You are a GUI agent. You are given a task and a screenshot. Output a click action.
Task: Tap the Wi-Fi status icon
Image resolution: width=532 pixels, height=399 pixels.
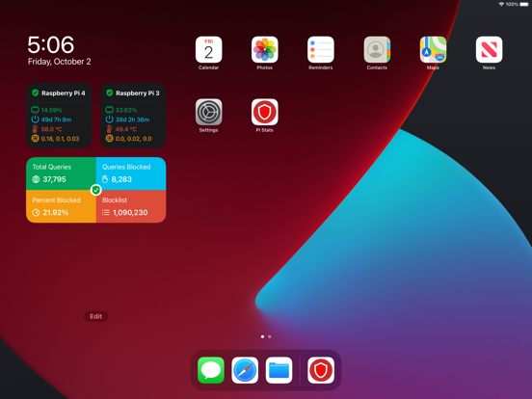tap(501, 4)
